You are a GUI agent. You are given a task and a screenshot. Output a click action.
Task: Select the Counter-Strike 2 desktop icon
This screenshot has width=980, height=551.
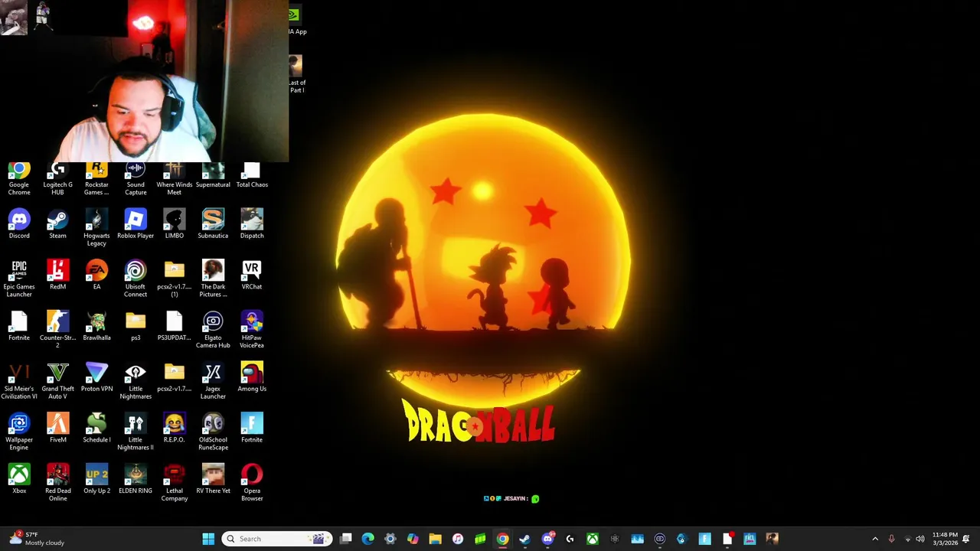pos(57,330)
